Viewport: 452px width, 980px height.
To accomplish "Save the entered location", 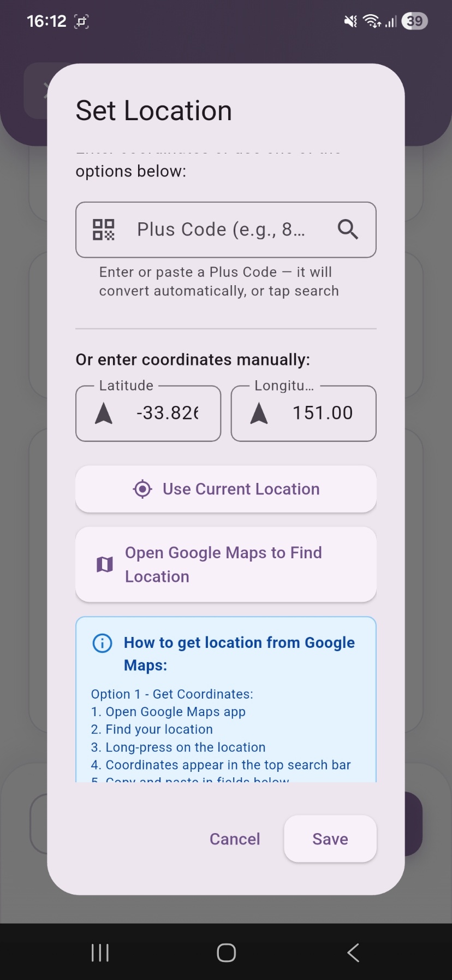I will pyautogui.click(x=330, y=839).
